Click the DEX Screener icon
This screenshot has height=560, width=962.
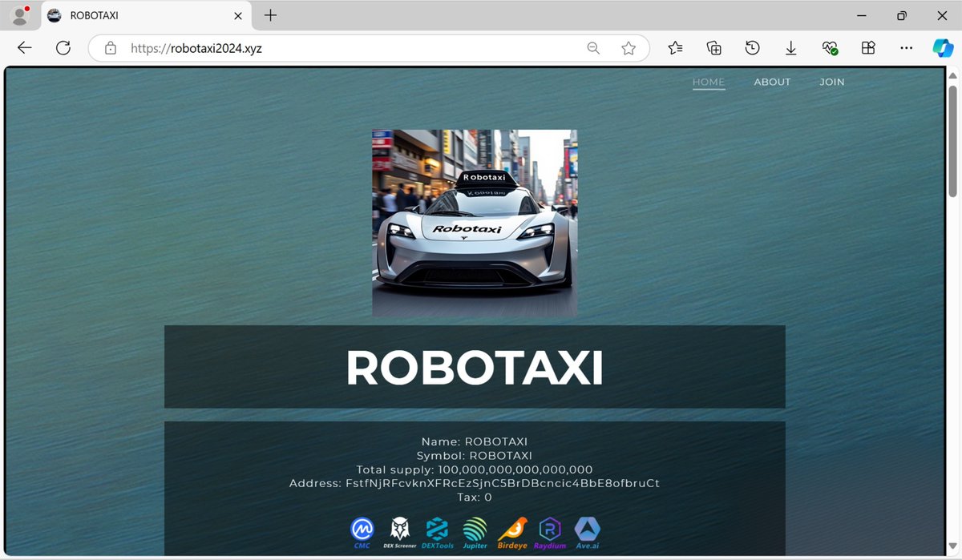(399, 530)
